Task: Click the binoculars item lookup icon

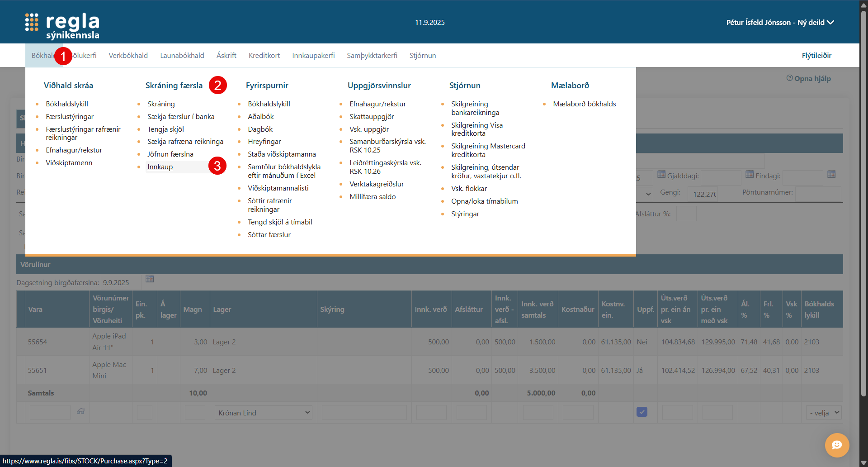Action: pyautogui.click(x=80, y=411)
